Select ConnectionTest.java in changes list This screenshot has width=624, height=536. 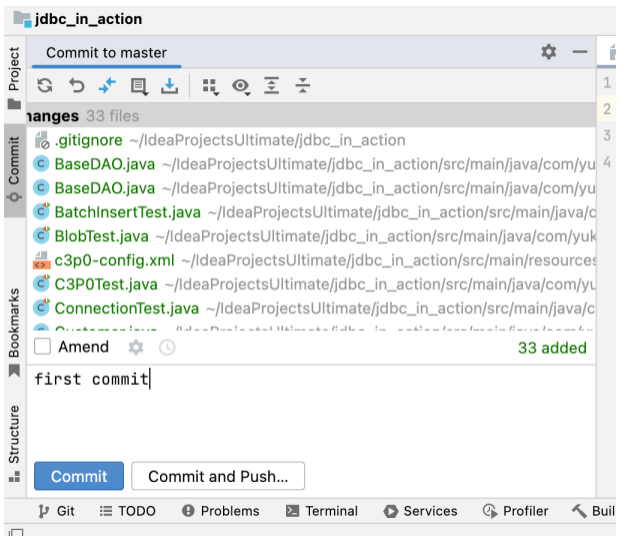pyautogui.click(x=311, y=308)
